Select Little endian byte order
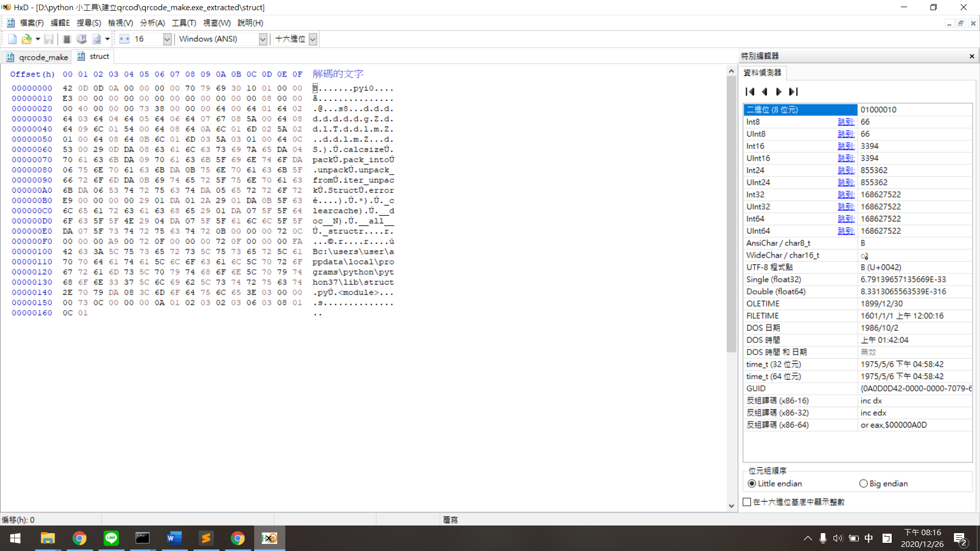 coord(752,484)
